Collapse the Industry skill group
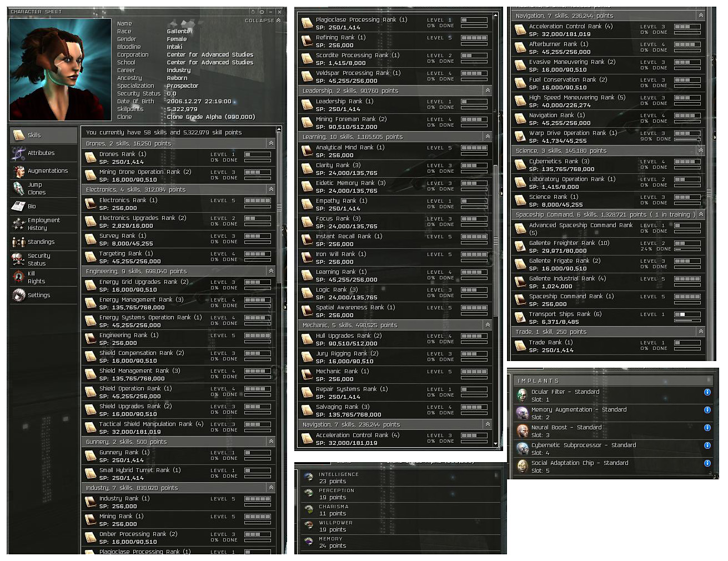 (271, 488)
